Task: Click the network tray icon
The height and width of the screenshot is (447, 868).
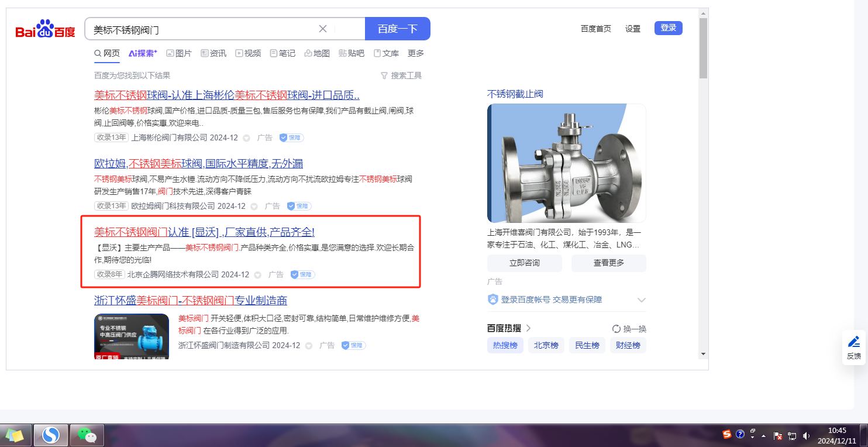Action: 792,435
